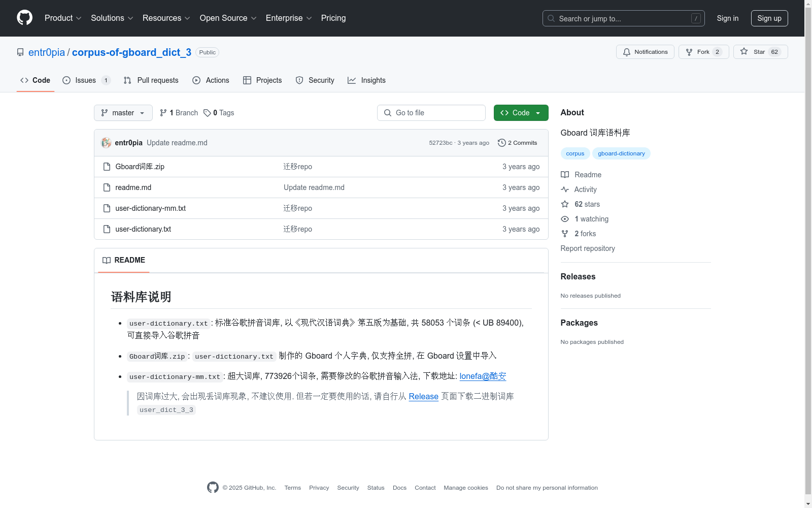Open file user-dictionary.txt

pos(143,229)
